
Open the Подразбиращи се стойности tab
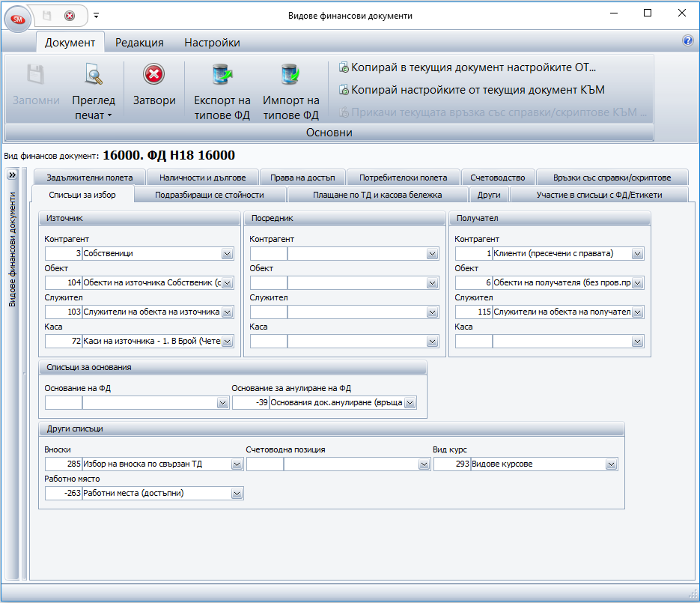click(x=210, y=195)
